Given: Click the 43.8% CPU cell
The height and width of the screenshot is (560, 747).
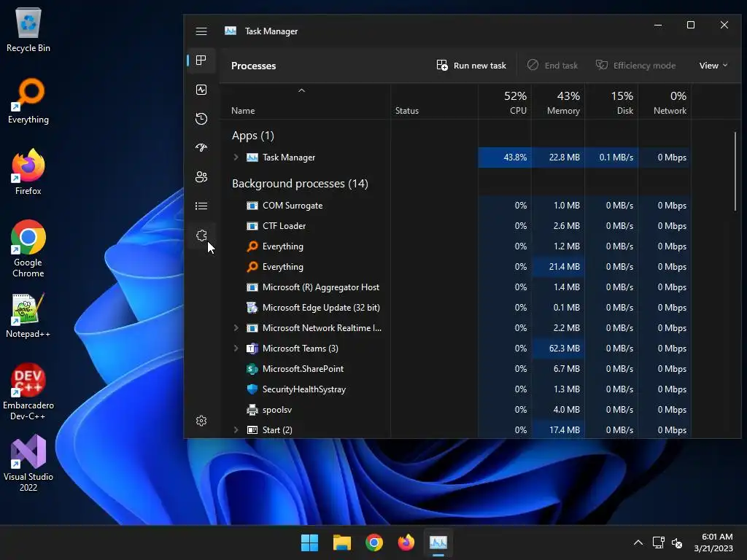Looking at the screenshot, I should coord(505,157).
